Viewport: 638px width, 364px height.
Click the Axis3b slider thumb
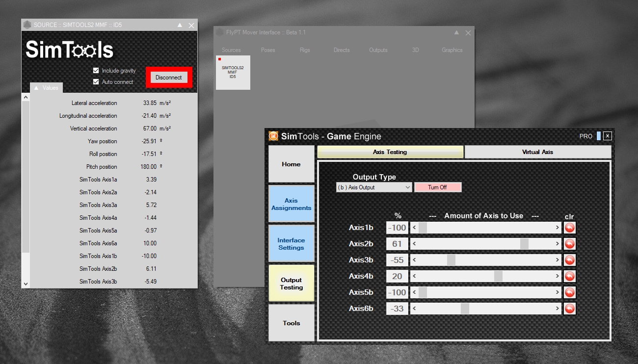point(451,260)
